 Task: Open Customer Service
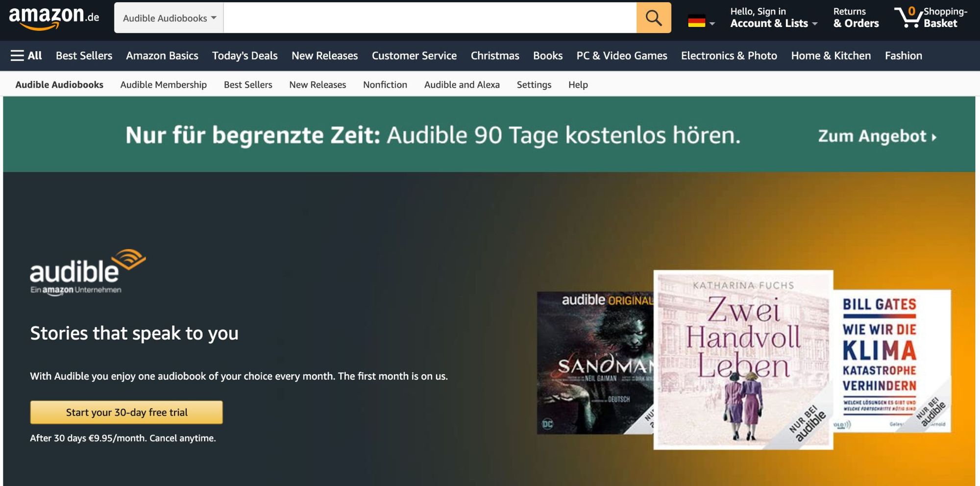414,56
